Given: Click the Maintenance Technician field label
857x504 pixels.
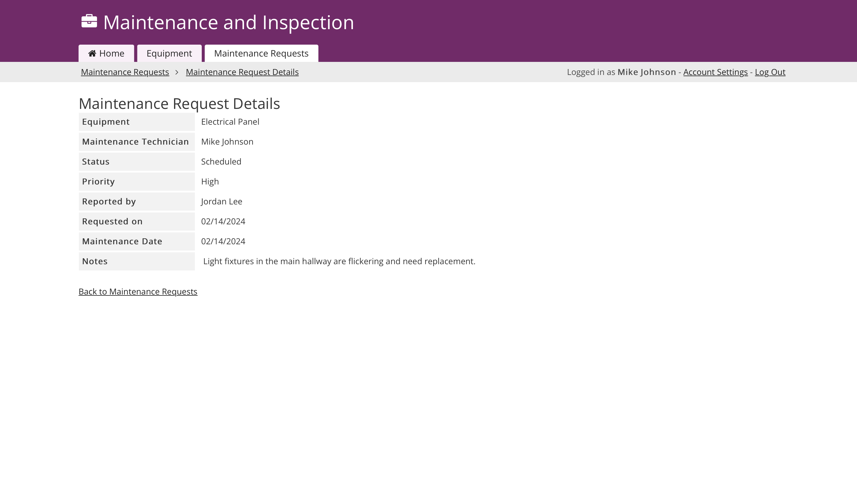Looking at the screenshot, I should tap(135, 142).
